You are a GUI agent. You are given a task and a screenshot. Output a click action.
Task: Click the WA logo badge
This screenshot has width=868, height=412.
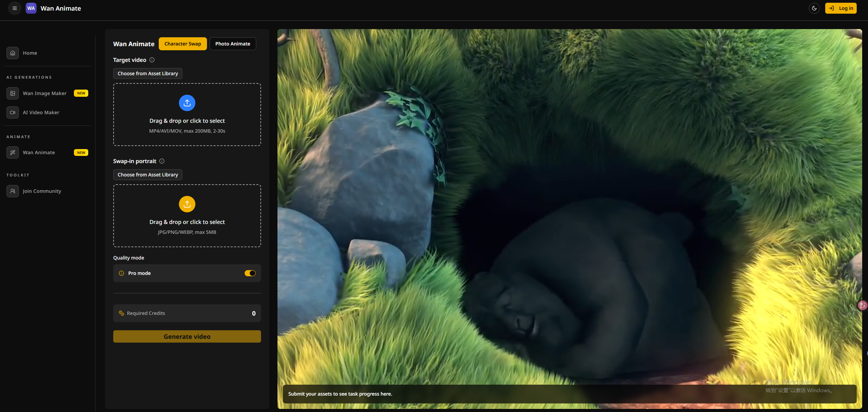click(x=31, y=8)
